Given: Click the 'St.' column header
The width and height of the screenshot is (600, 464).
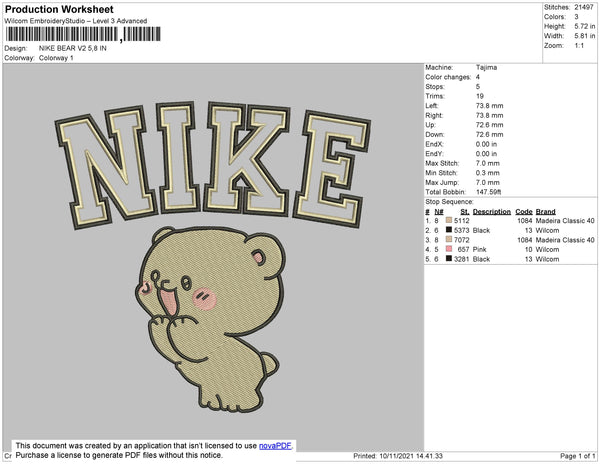Looking at the screenshot, I should [465, 212].
